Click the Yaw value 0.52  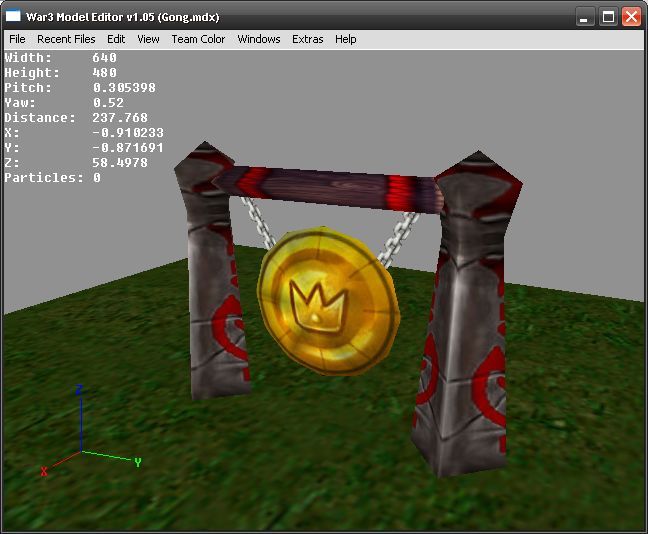(108, 103)
